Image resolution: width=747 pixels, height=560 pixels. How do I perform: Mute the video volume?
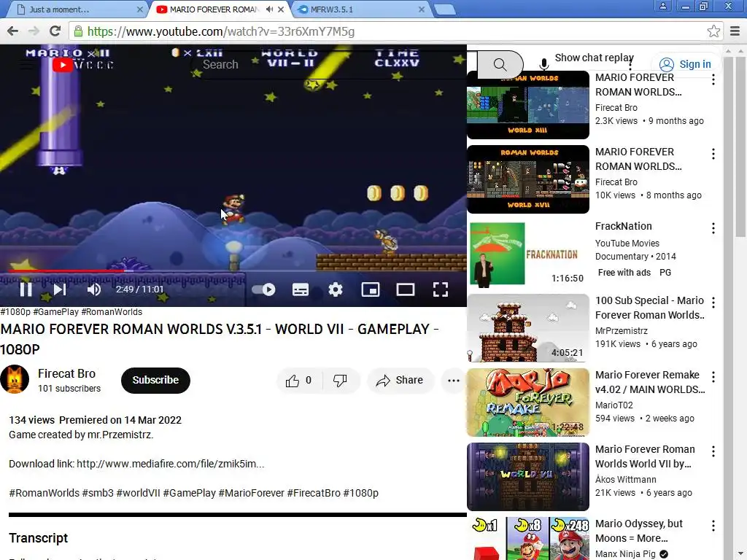click(x=94, y=289)
